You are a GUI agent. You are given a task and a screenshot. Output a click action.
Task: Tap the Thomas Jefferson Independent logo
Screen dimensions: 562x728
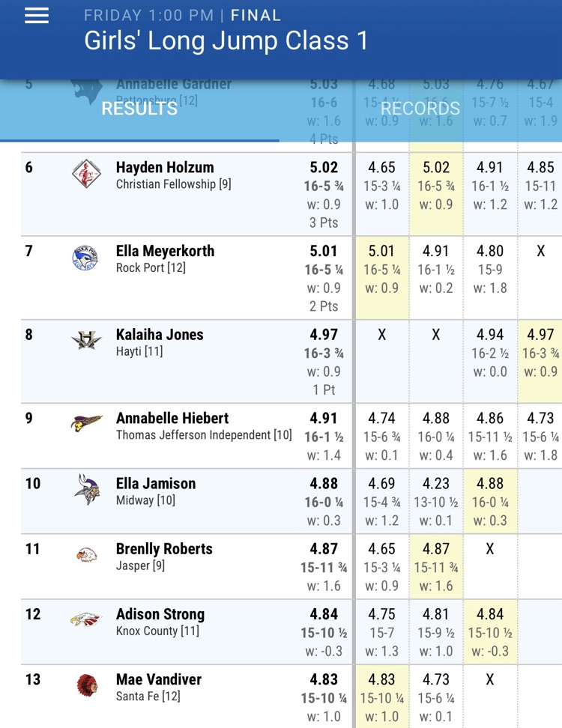(86, 422)
